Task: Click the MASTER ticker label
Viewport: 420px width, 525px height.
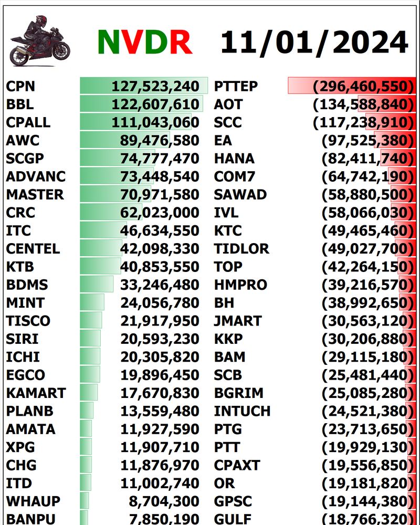Action: coord(35,194)
